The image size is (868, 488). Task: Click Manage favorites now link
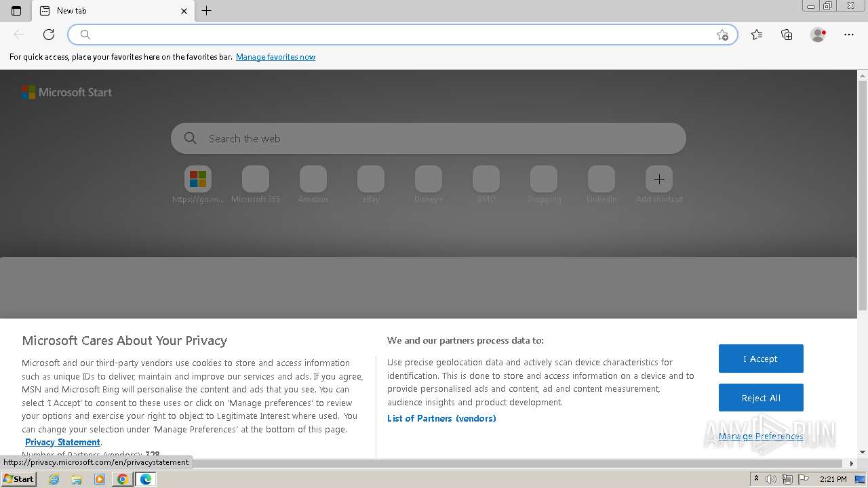pyautogui.click(x=275, y=57)
